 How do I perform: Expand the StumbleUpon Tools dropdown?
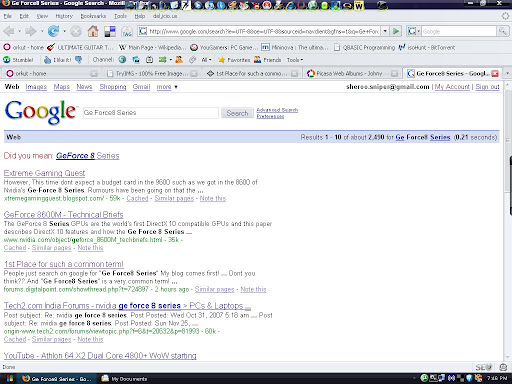[x=295, y=60]
